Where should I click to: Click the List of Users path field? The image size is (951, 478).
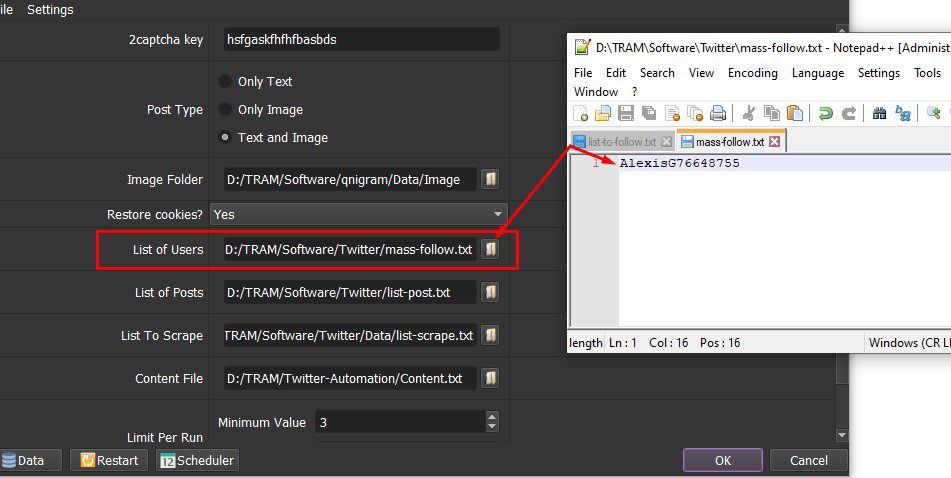[x=351, y=249]
